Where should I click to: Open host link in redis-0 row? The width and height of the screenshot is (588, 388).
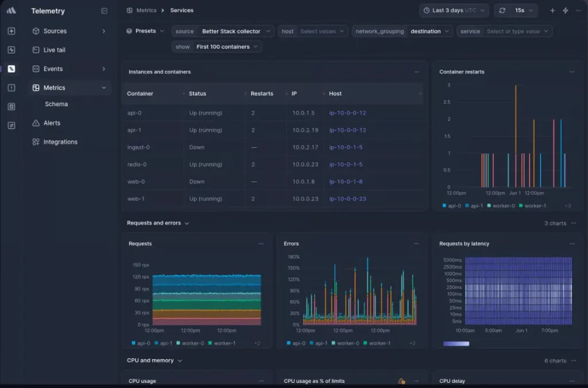coord(346,165)
